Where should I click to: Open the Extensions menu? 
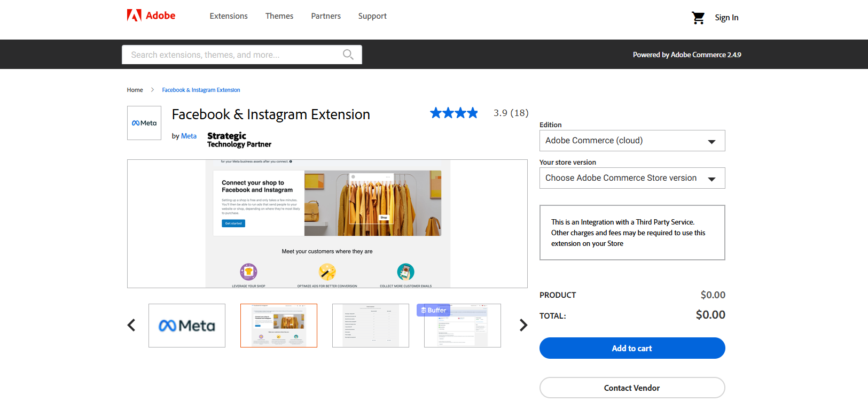[x=229, y=16]
